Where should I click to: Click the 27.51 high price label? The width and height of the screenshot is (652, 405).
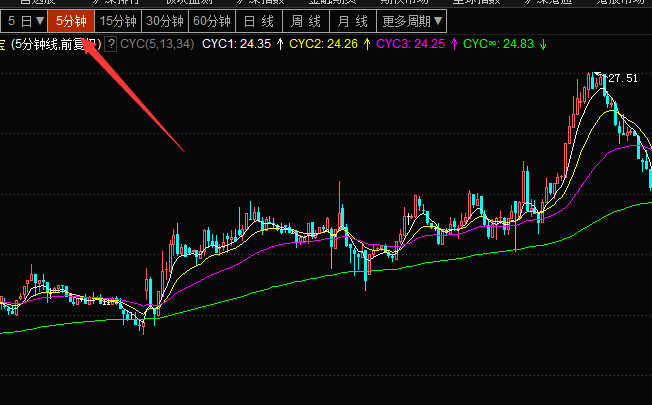(623, 78)
